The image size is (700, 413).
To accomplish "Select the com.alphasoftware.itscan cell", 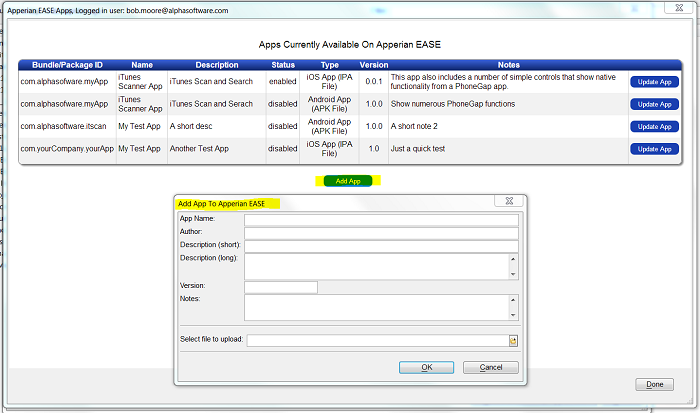I will click(63, 126).
